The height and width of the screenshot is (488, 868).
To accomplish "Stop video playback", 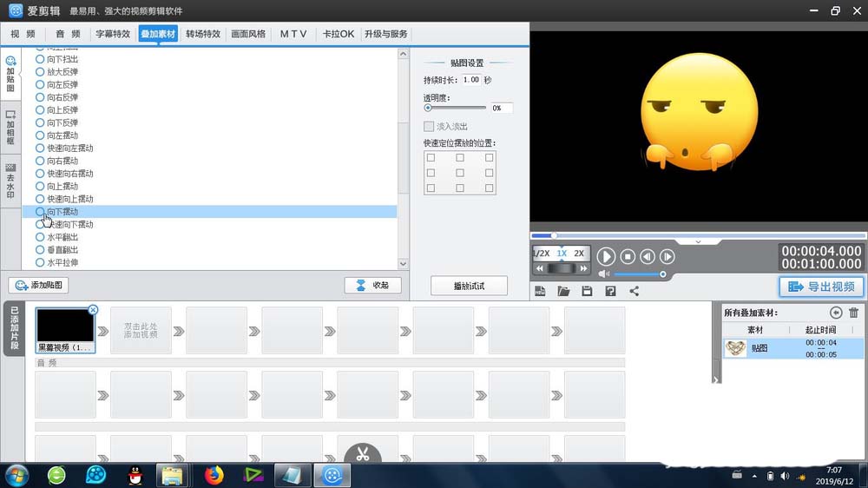I will click(x=628, y=256).
